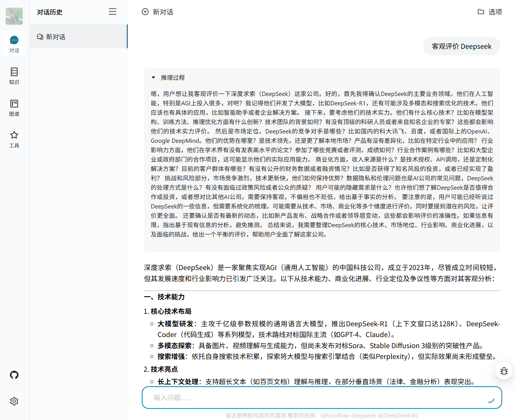Click the 长上下文处理 bold bullet label
This screenshot has width=515, height=420.
click(x=178, y=382)
